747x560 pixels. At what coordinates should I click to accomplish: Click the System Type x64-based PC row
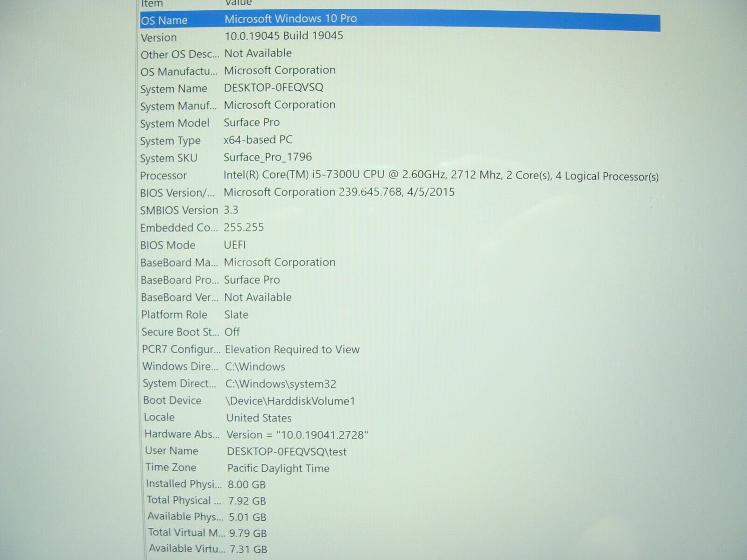pyautogui.click(x=400, y=140)
